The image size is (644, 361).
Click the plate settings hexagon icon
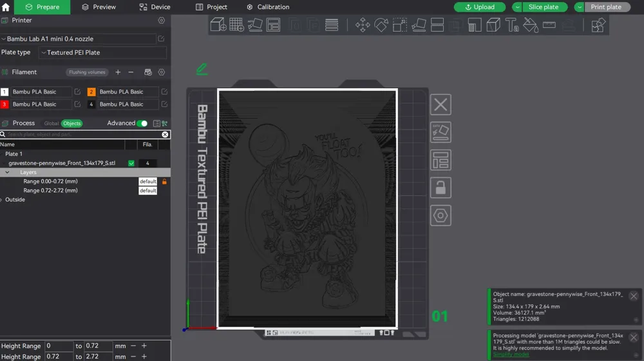440,215
